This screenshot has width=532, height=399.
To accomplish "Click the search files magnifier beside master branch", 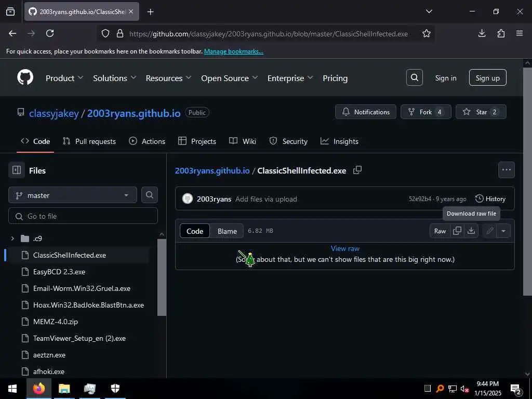I will 149,195.
